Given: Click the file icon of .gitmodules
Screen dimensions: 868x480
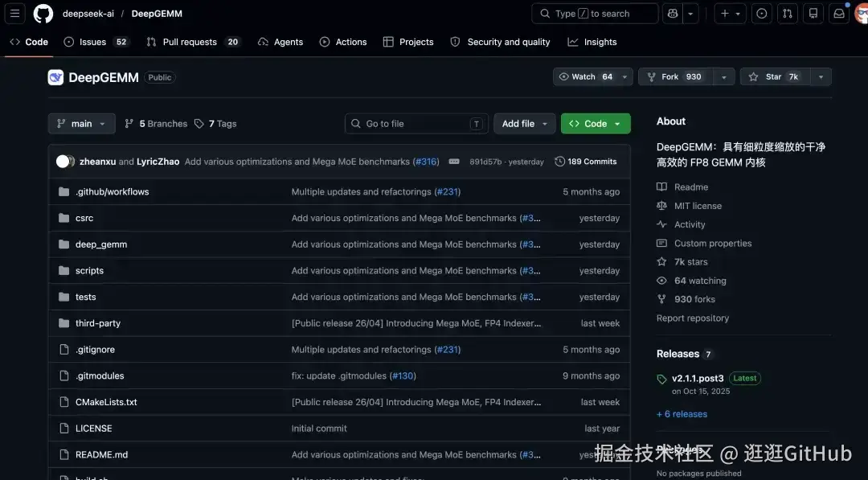Looking at the screenshot, I should (63, 376).
